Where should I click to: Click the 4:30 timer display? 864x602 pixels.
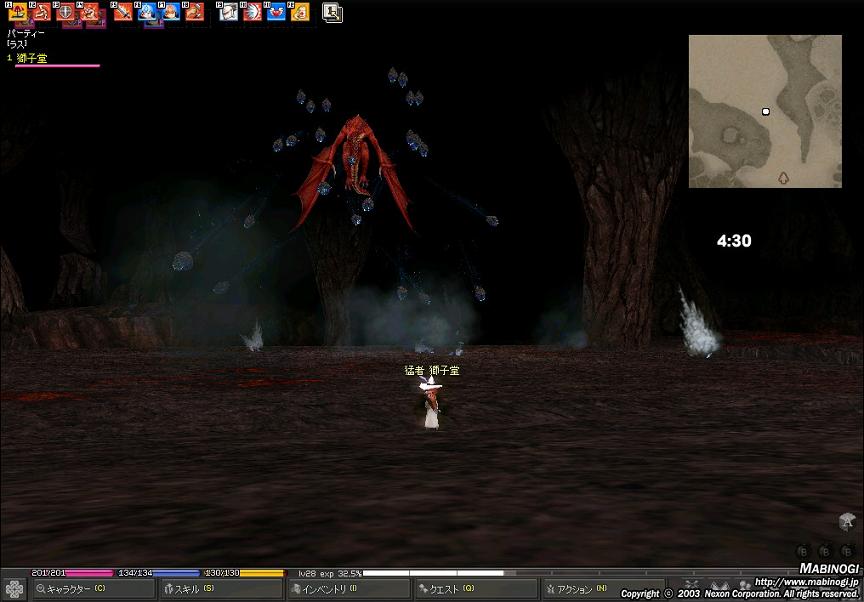pyautogui.click(x=734, y=241)
